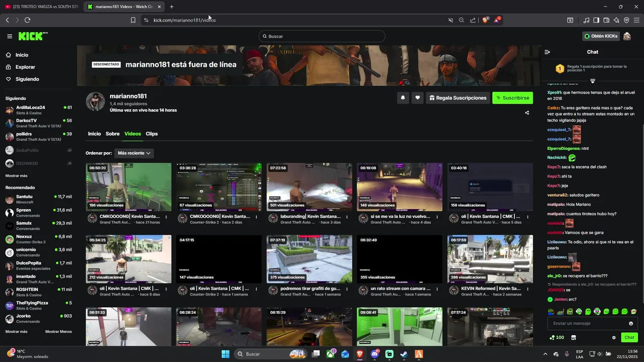
Task: Open 'Más reciente' sort dropdown
Action: 134,153
